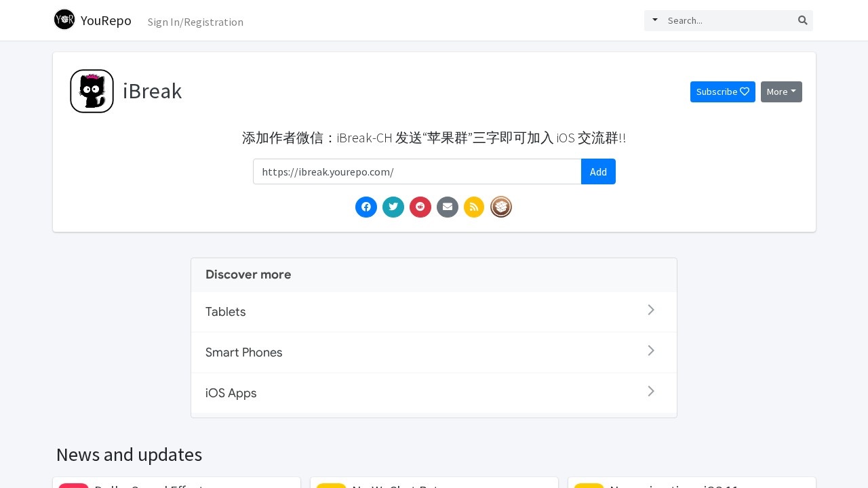Click the iBreak cat avatar
The image size is (868, 488).
tap(92, 91)
